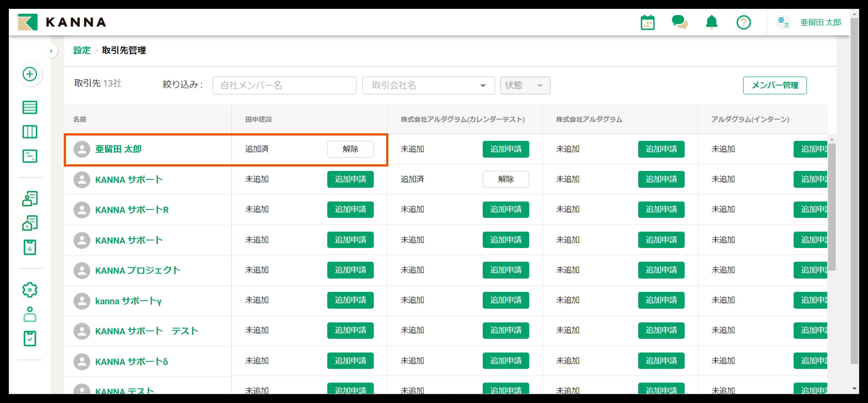Open the settings gear in sidebar
Image resolution: width=868 pixels, height=403 pixels.
tap(30, 290)
